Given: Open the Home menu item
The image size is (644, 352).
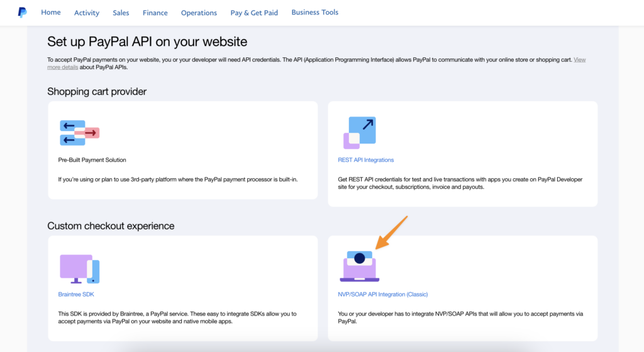Looking at the screenshot, I should coord(51,13).
